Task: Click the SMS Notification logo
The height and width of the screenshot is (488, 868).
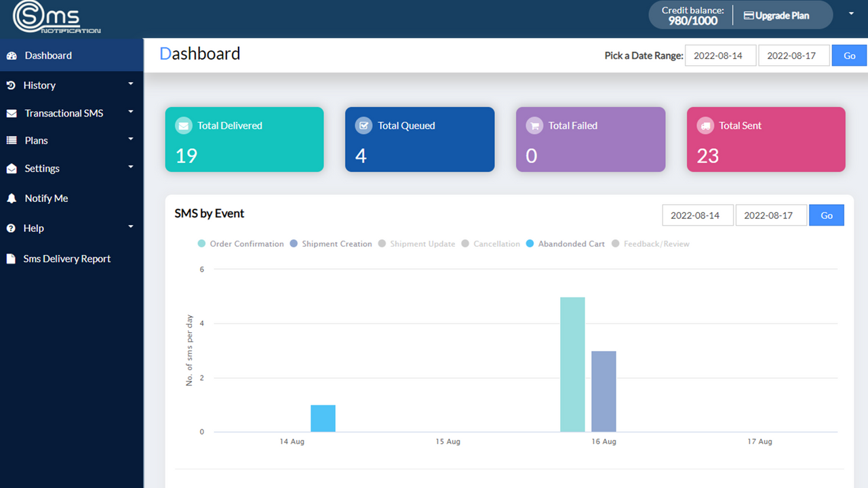Action: pos(57,18)
